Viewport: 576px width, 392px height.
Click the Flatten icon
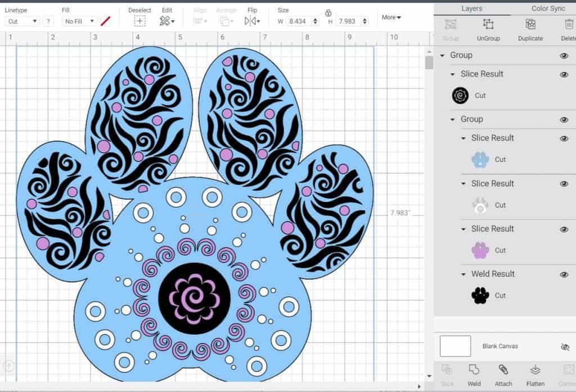(x=535, y=370)
